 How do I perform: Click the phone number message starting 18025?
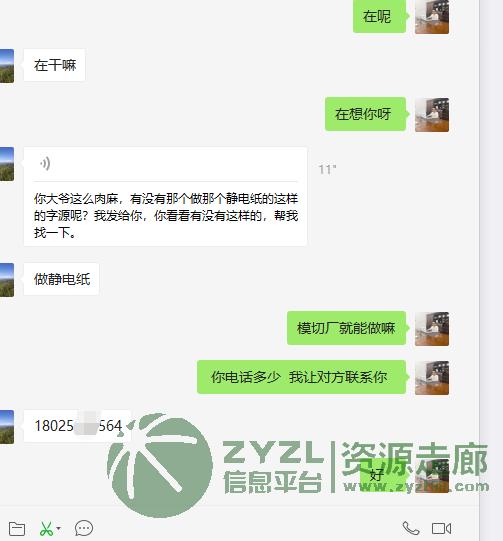pyautogui.click(x=77, y=426)
